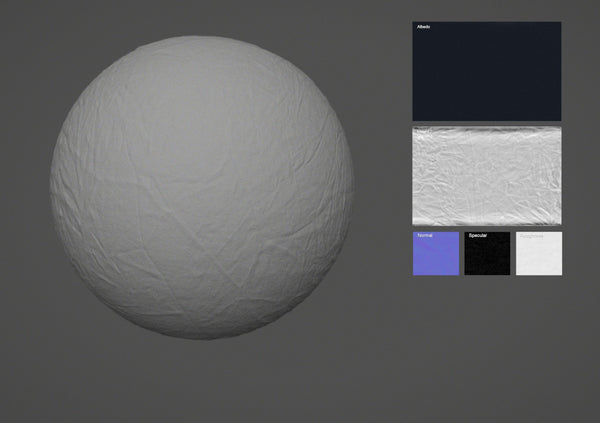
Task: Click the 'Albedo' text label
Action: 423,27
